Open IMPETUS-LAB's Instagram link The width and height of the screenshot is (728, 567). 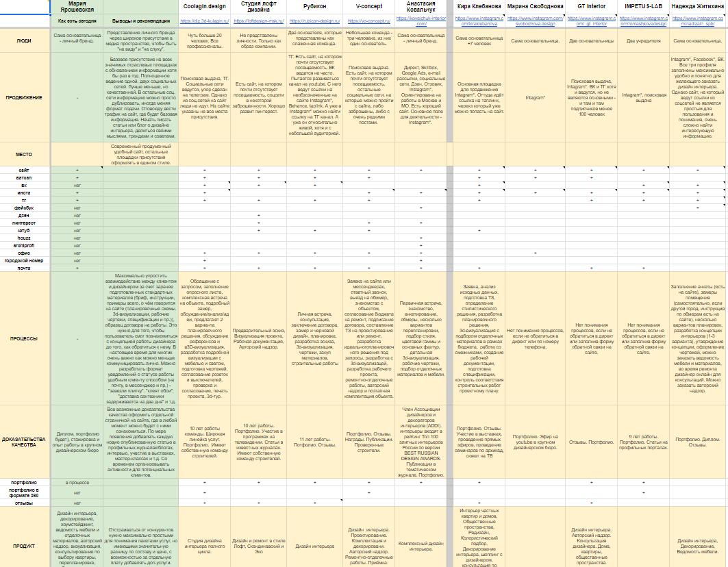(643, 21)
